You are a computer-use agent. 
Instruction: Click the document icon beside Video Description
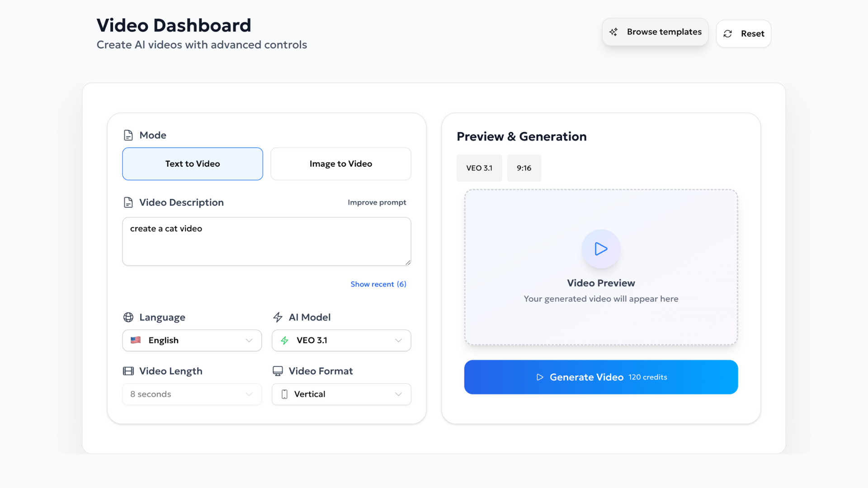point(128,202)
